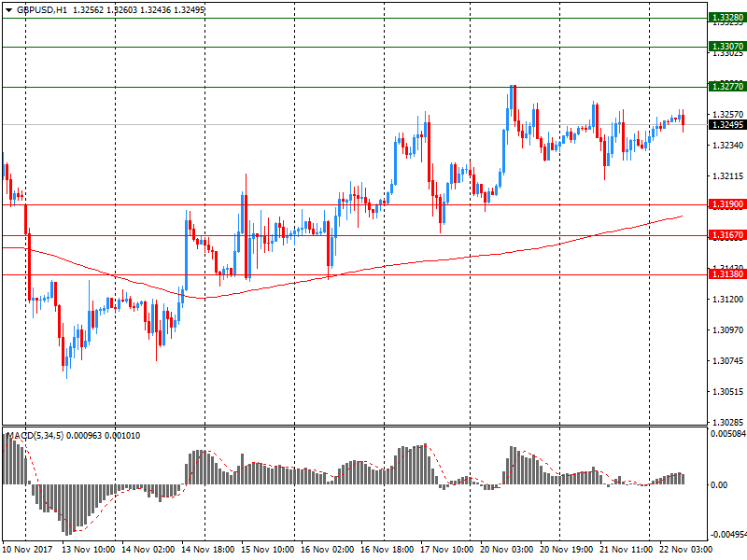The image size is (747, 560).
Task: Click the 22 Nov 03:00 time label
Action: [686, 550]
